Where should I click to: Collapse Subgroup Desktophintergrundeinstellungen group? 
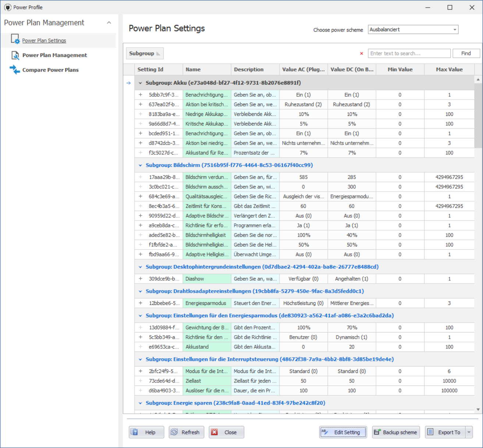click(140, 267)
